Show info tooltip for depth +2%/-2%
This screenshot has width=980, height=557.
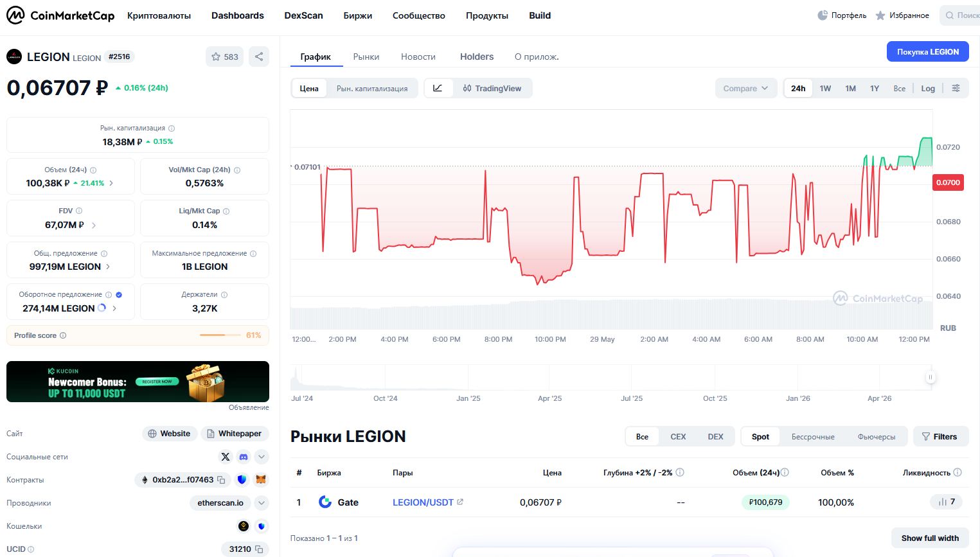680,472
